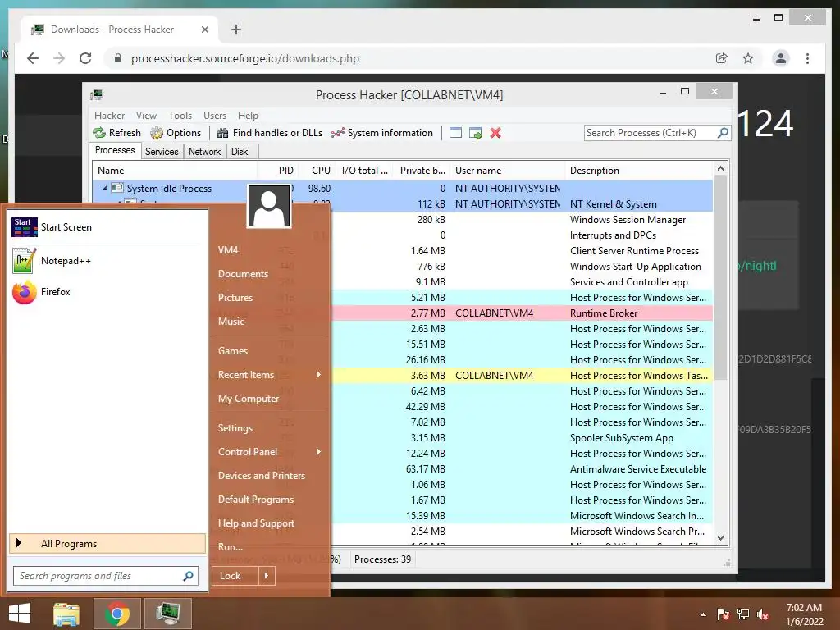Sort by the CPU column header

[317, 171]
